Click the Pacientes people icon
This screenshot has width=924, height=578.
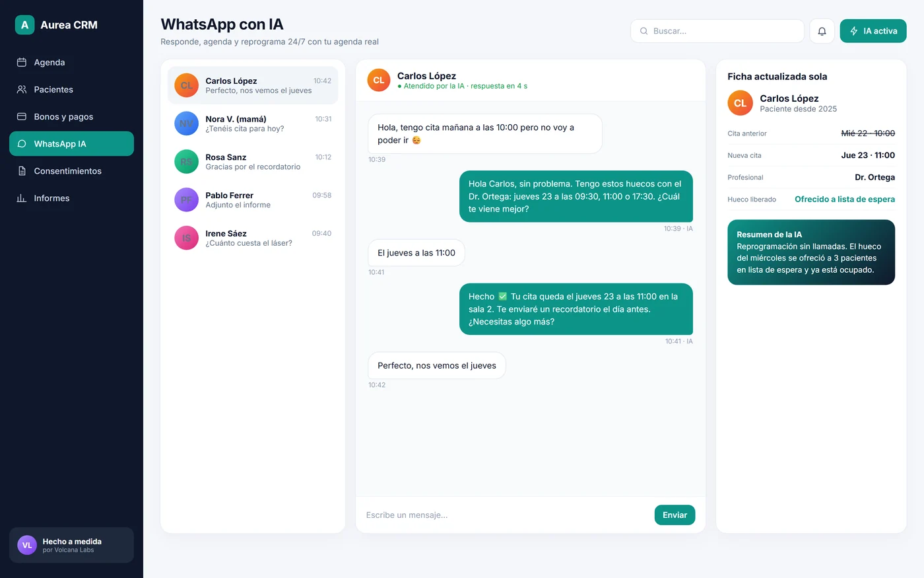22,89
